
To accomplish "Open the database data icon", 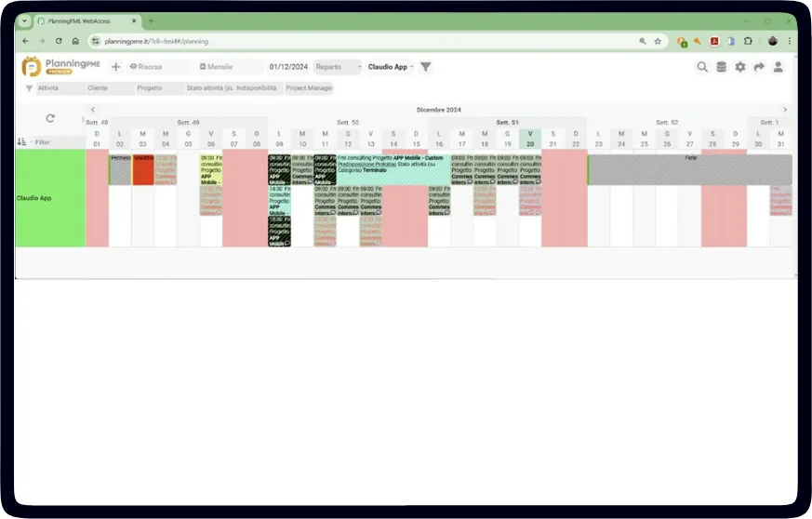I will 721,67.
